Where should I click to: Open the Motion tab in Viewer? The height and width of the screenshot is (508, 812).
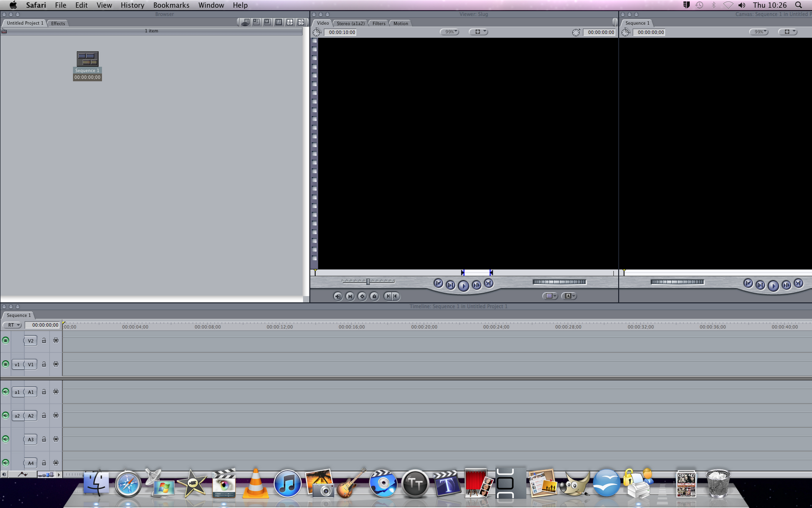(400, 23)
